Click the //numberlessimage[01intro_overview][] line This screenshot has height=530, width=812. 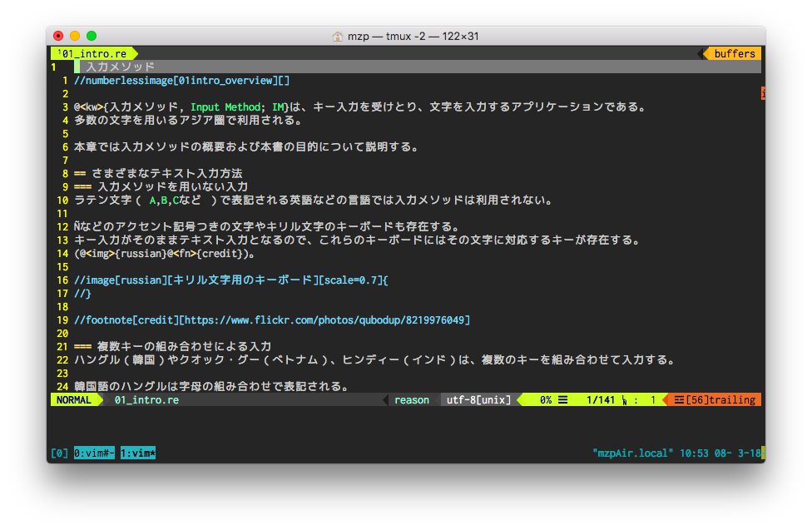point(181,81)
